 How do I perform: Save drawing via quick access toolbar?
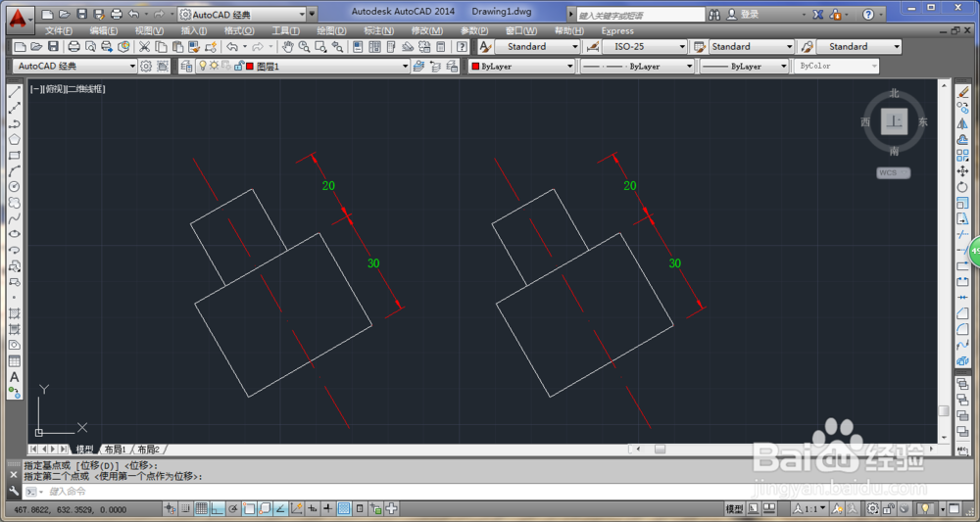pyautogui.click(x=82, y=14)
